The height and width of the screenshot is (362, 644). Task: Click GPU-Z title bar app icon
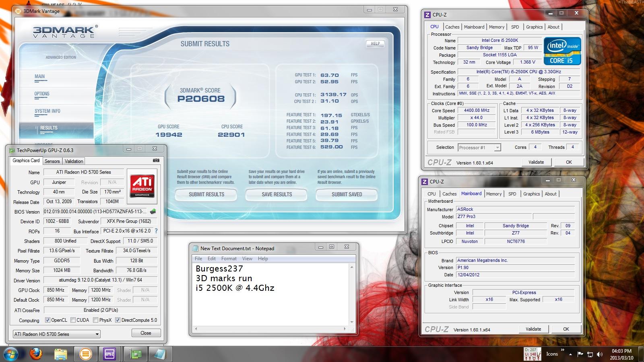pyautogui.click(x=11, y=150)
